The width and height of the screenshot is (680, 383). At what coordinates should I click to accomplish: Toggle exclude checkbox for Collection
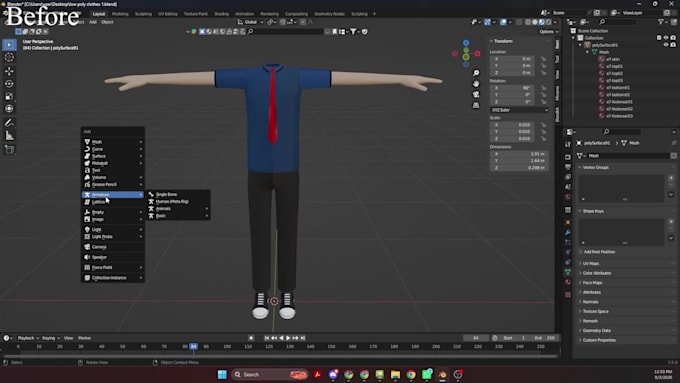coord(659,38)
